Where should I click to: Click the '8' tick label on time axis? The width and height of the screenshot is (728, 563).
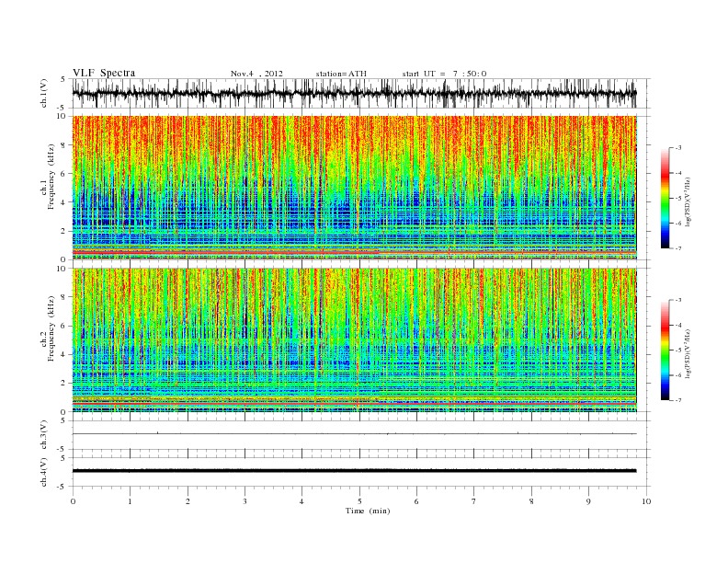531,501
